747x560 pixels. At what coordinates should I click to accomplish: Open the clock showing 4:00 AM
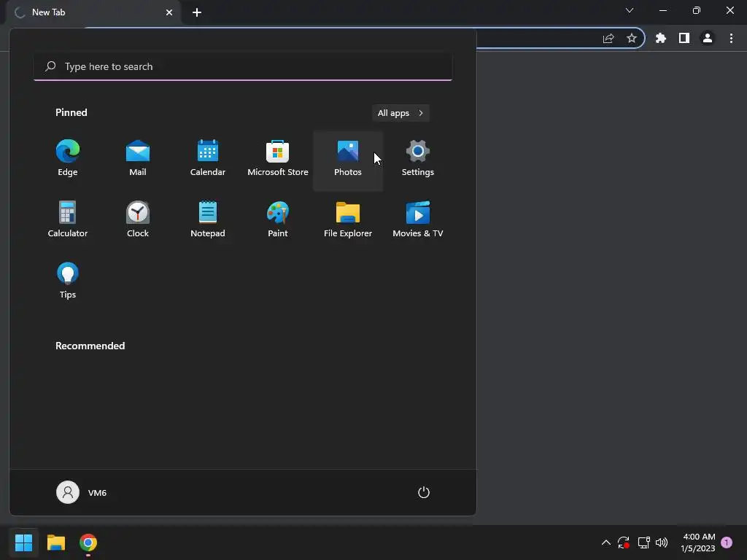coord(698,542)
